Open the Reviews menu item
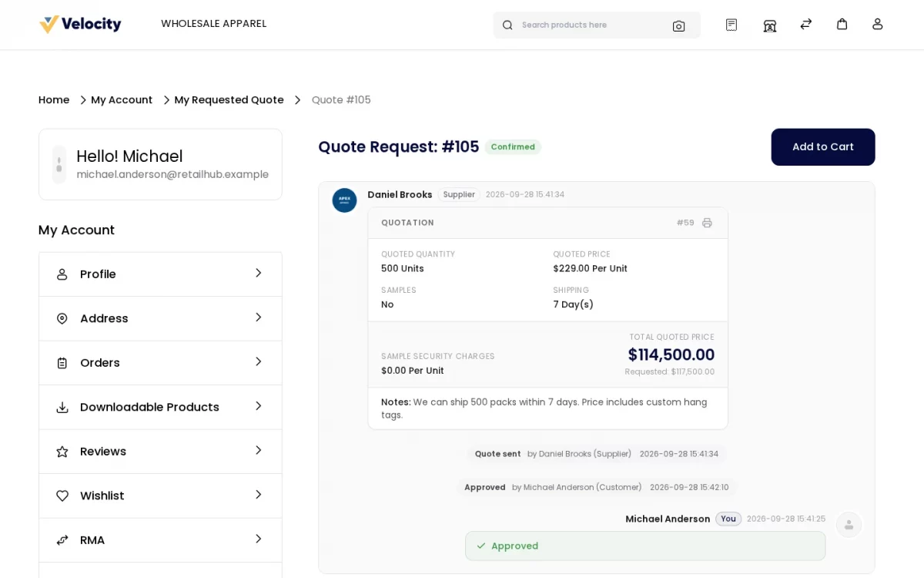 [x=160, y=452]
